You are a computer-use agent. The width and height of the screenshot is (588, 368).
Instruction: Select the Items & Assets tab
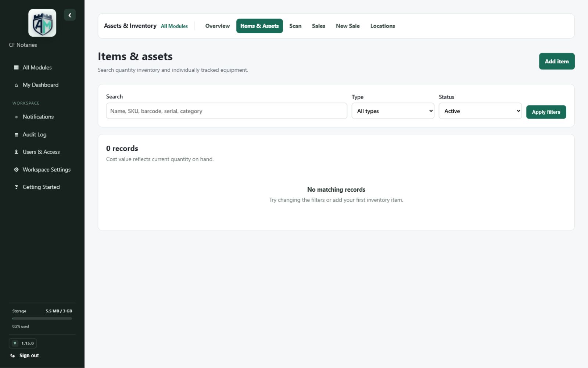(259, 26)
